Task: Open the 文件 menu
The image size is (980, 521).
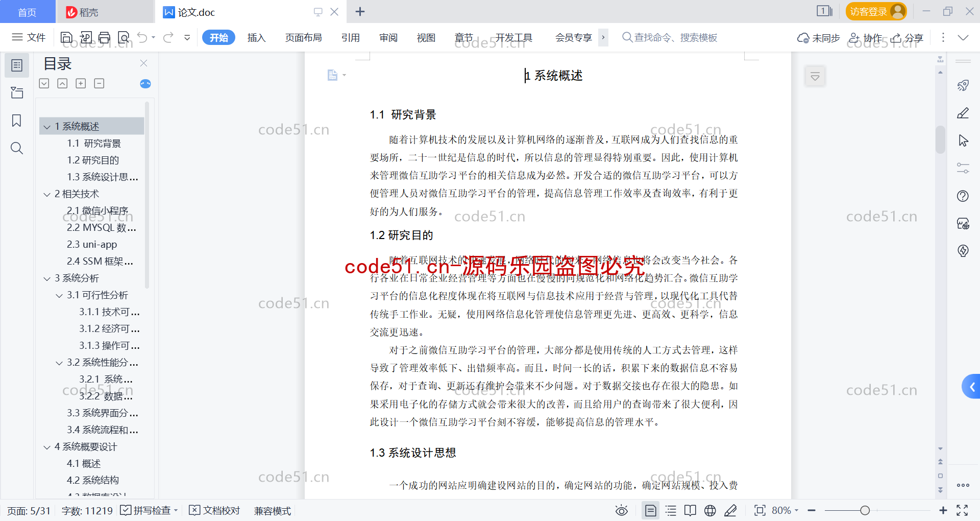Action: 29,37
